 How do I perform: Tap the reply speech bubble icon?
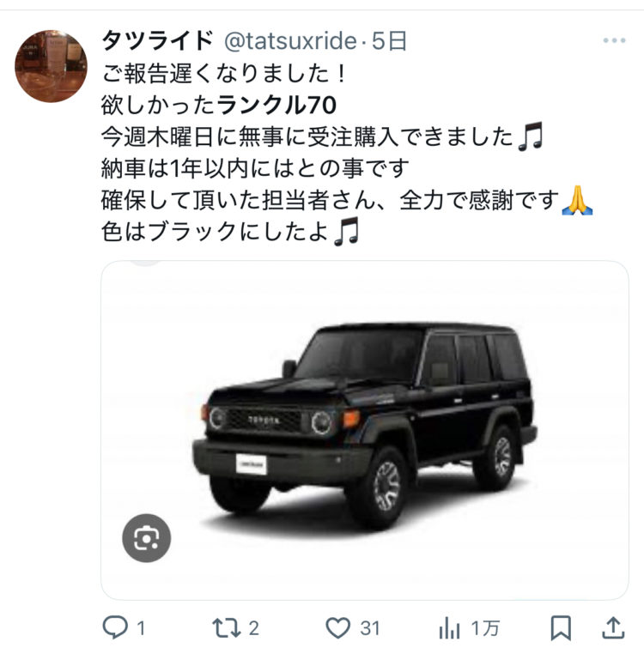115,627
